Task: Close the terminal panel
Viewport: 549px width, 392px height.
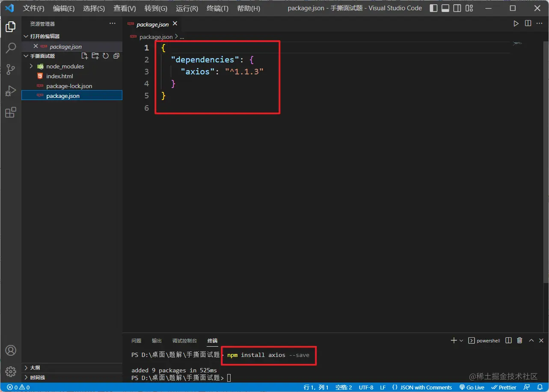Action: tap(541, 341)
